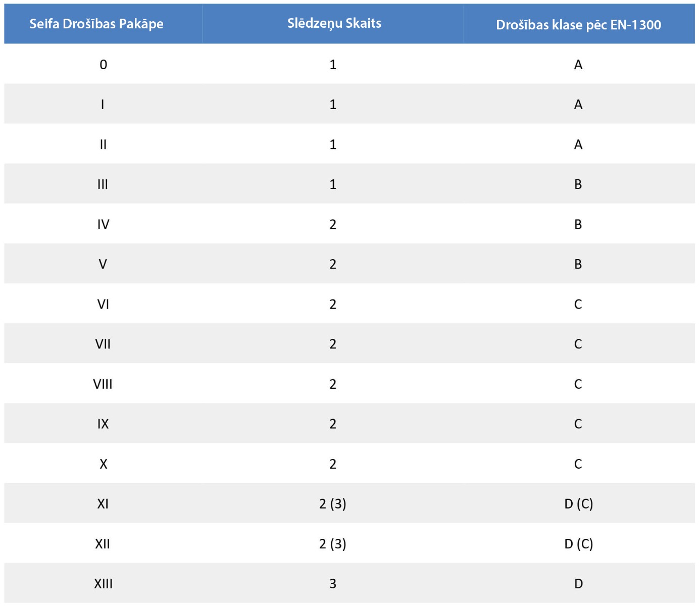Screen dimensions: 700x606
Task: Click the '2 (3)' lock count in row XI
Action: click(x=333, y=504)
